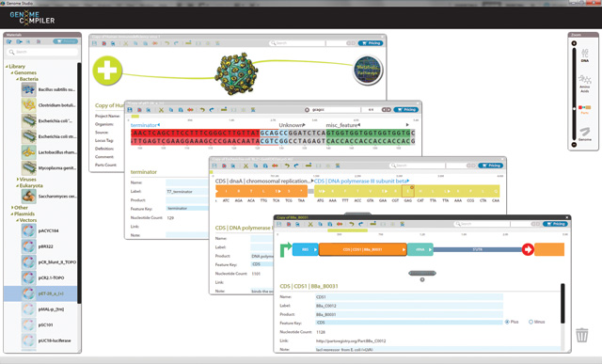
Task: Select the DNA zoom level icon
Action: pyautogui.click(x=585, y=55)
